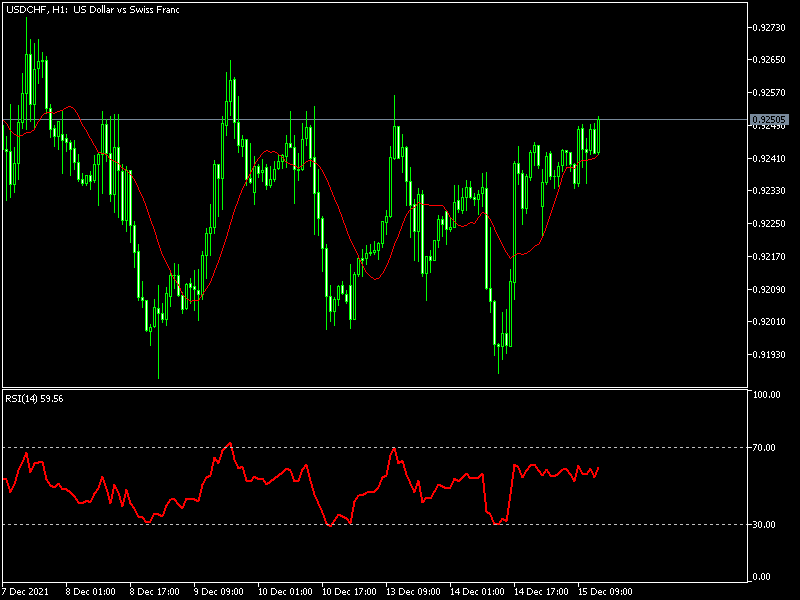Click the 0.92570 price axis label

pos(769,93)
